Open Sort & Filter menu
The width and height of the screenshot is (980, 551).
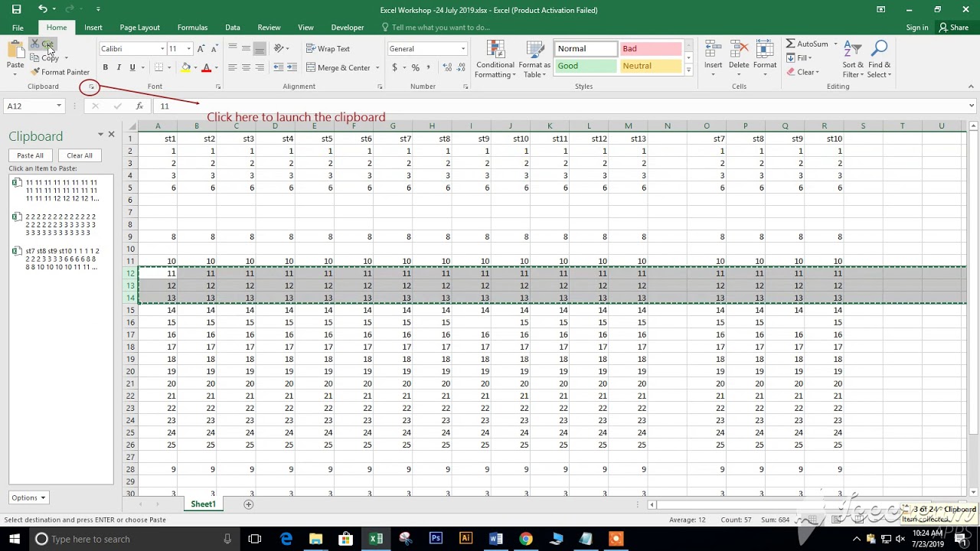click(x=853, y=59)
